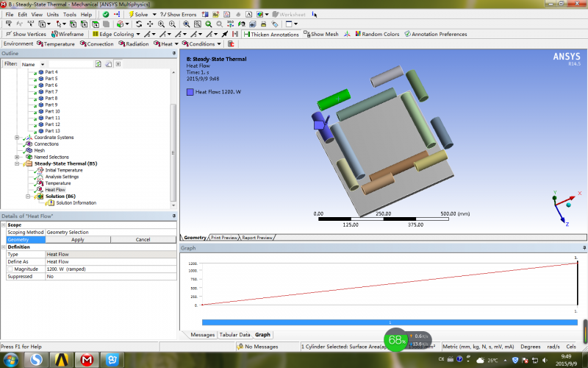Image resolution: width=588 pixels, height=368 pixels.
Task: Open the Tabular Data tab
Action: click(234, 335)
